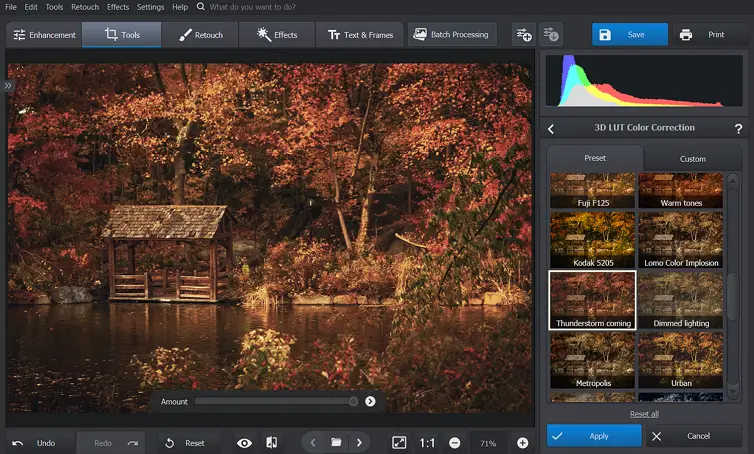Open the Settings menu

click(151, 7)
